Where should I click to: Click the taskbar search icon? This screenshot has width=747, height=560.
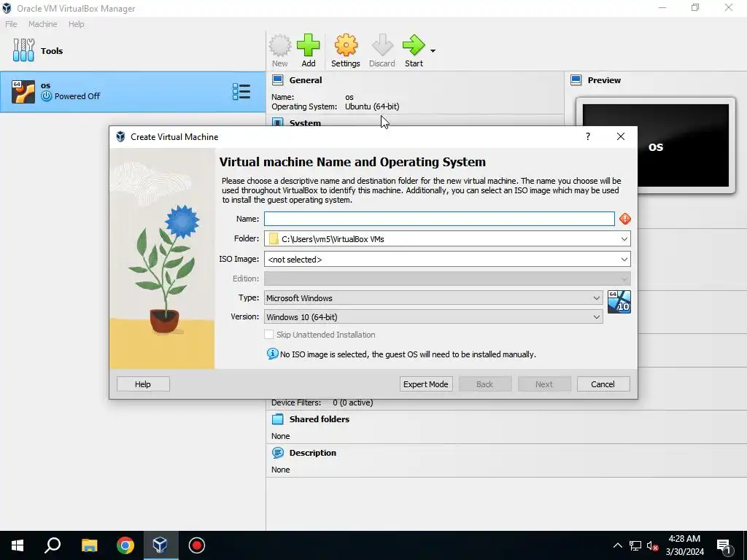coord(53,545)
